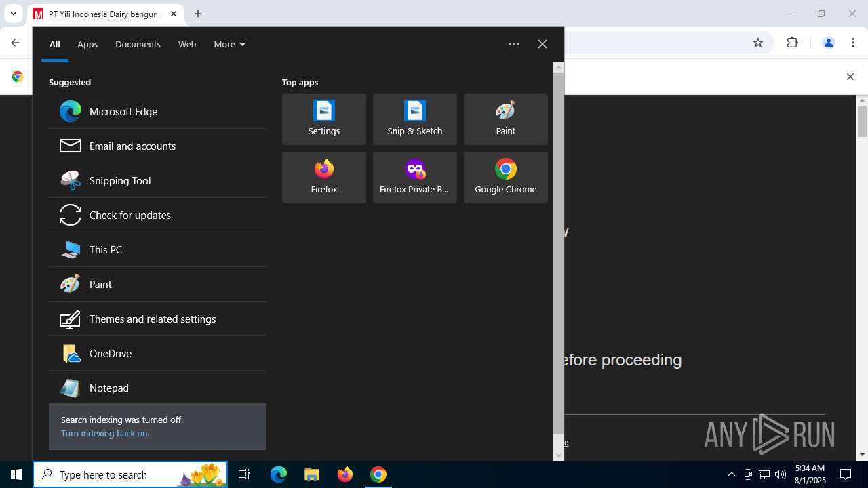Open the Settings tile in Top apps

324,119
